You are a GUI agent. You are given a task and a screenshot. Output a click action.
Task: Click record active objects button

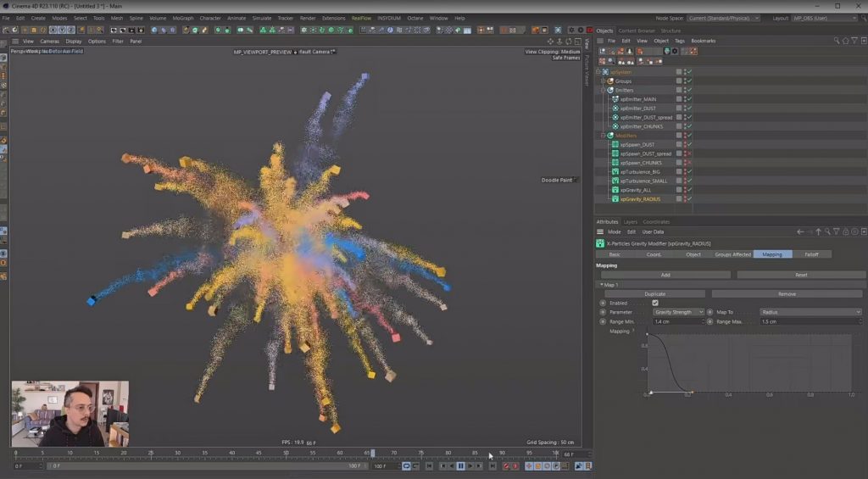tap(506, 466)
